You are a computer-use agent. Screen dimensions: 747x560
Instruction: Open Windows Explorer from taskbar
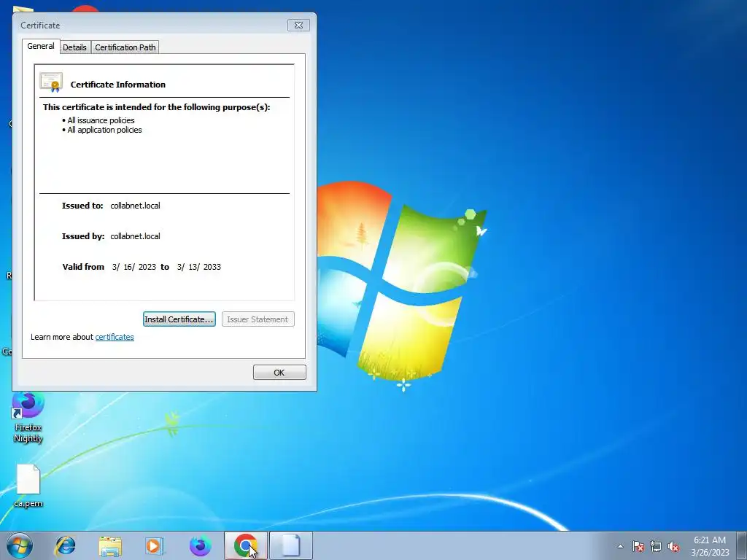tap(110, 545)
